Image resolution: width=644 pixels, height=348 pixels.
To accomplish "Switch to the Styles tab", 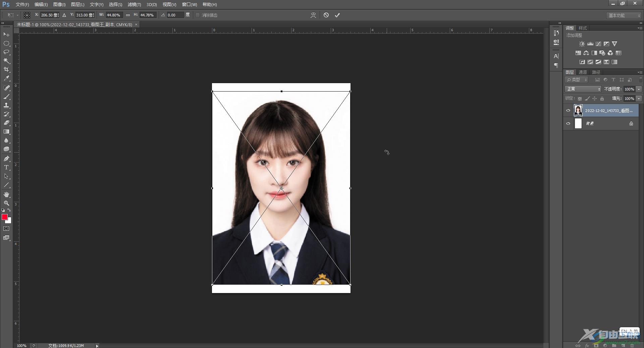I will (583, 28).
